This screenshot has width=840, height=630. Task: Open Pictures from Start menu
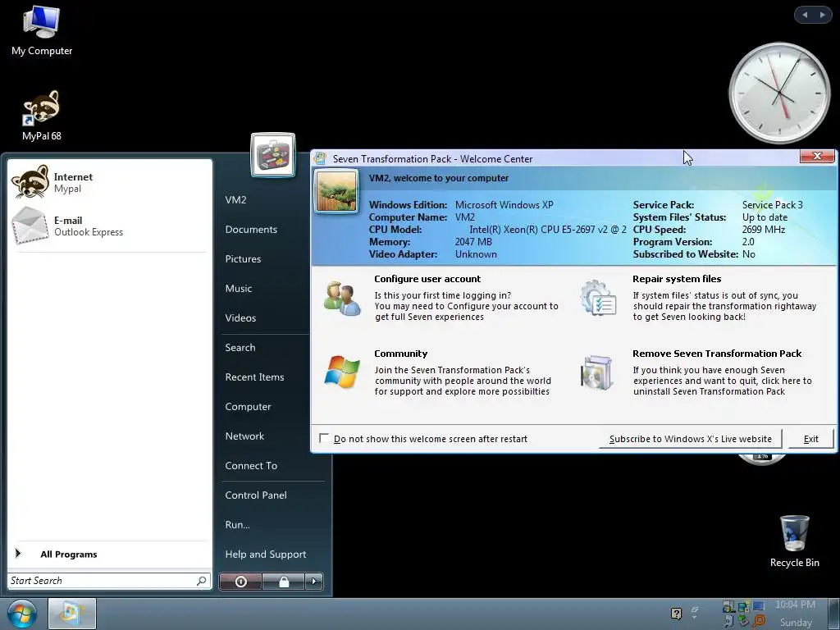[x=243, y=258]
